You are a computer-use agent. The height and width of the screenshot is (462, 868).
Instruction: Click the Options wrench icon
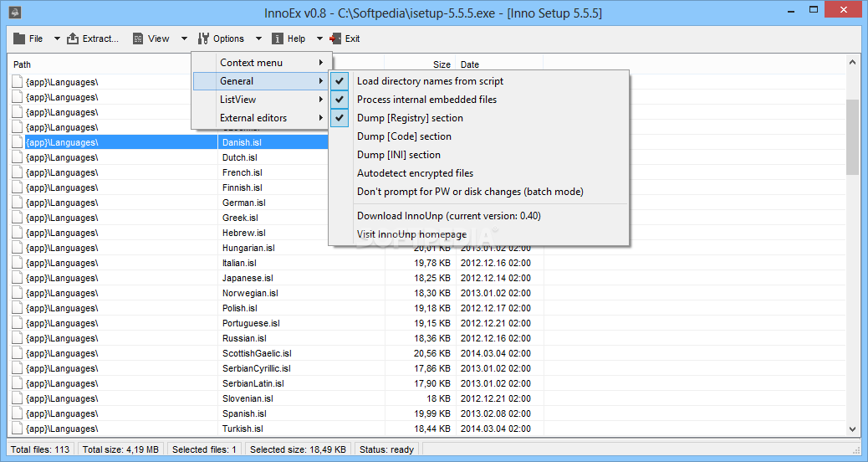coord(203,38)
